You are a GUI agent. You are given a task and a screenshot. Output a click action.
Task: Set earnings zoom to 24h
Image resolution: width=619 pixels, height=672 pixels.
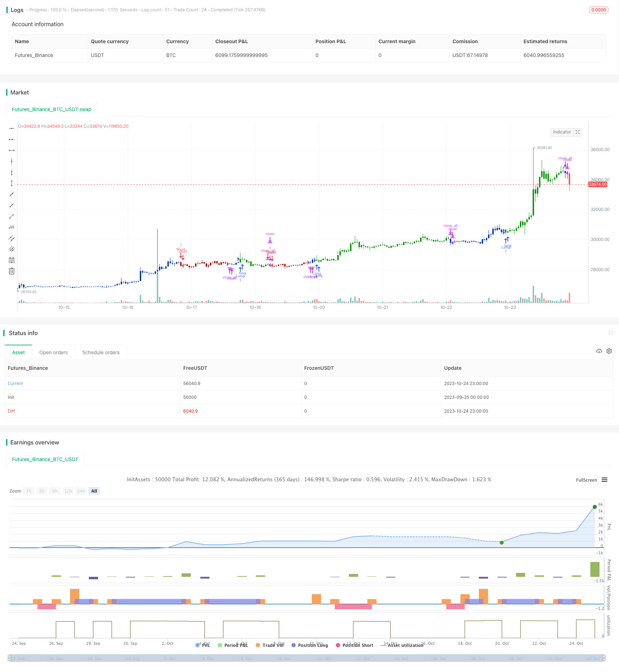(81, 491)
